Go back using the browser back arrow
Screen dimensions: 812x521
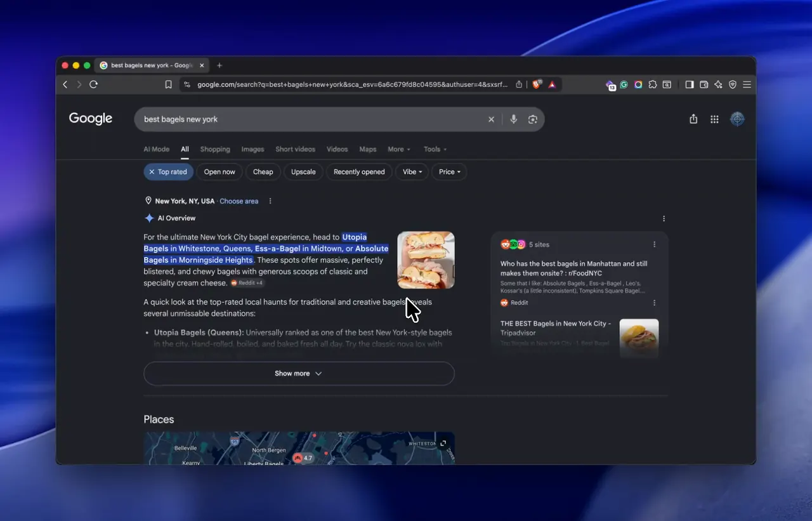tap(65, 84)
